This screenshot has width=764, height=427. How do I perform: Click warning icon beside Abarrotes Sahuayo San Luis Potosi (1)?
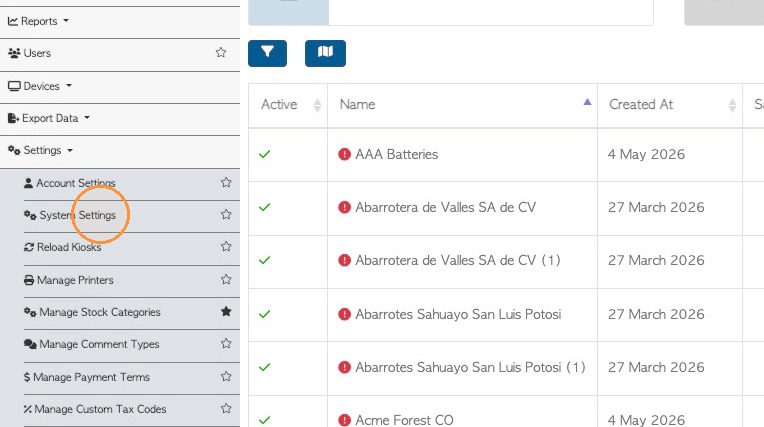[344, 367]
